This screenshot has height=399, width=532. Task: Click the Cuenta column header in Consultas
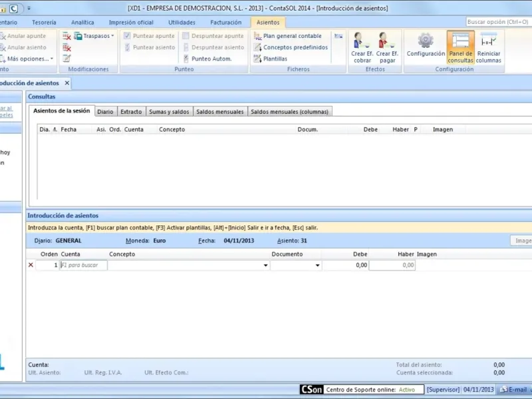(x=134, y=129)
